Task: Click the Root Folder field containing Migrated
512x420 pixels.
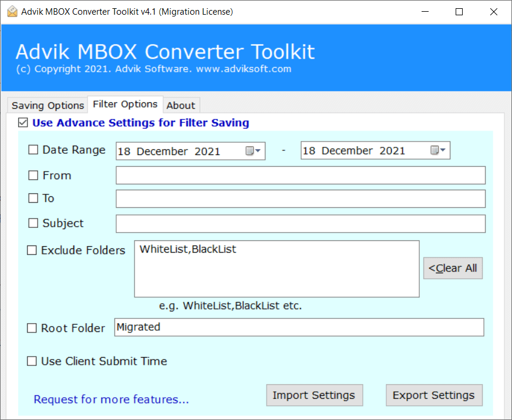Action: pyautogui.click(x=299, y=327)
